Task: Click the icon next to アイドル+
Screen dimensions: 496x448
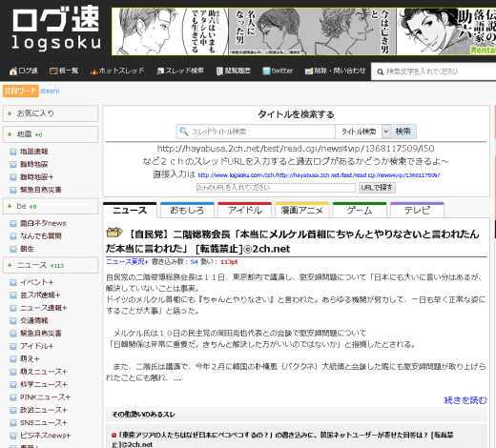Action: click(x=13, y=346)
